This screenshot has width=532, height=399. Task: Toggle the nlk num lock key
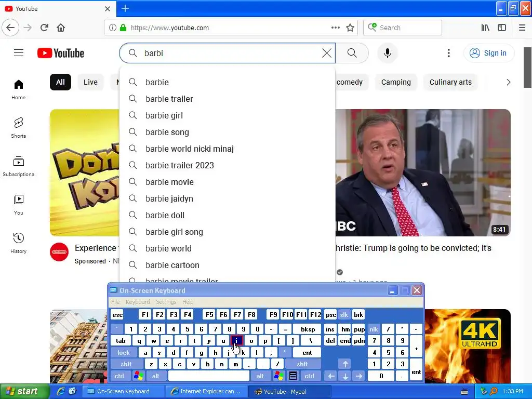(374, 329)
